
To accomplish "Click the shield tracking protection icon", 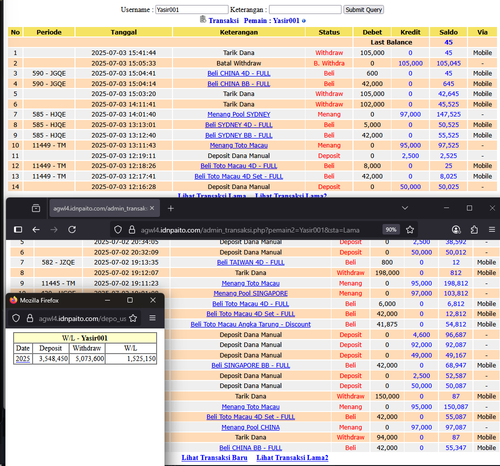I will pyautogui.click(x=118, y=230).
